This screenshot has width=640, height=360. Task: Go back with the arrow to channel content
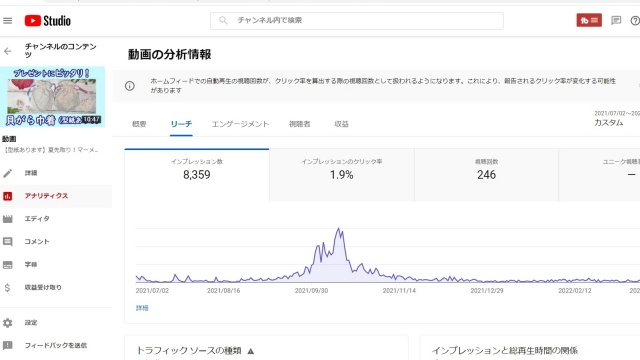click(7, 51)
